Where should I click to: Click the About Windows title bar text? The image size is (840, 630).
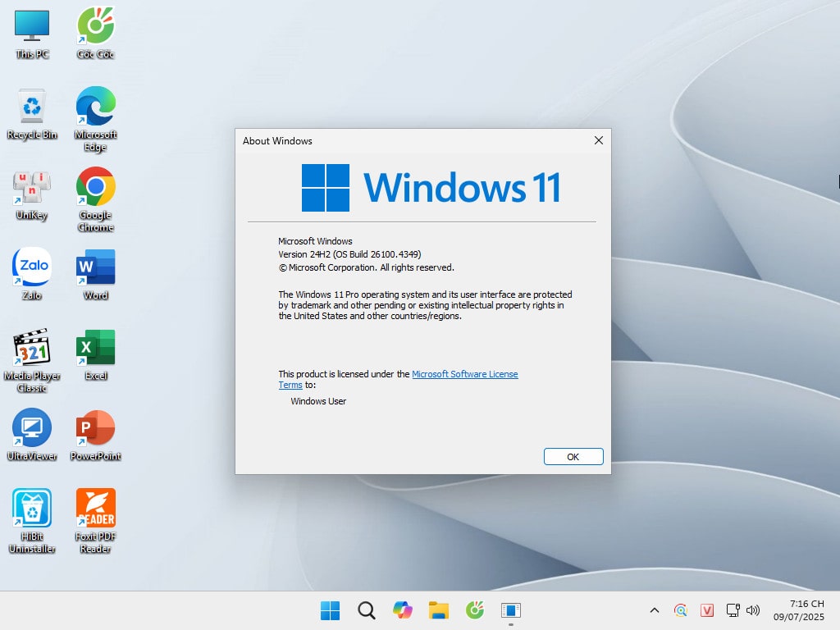click(x=277, y=140)
